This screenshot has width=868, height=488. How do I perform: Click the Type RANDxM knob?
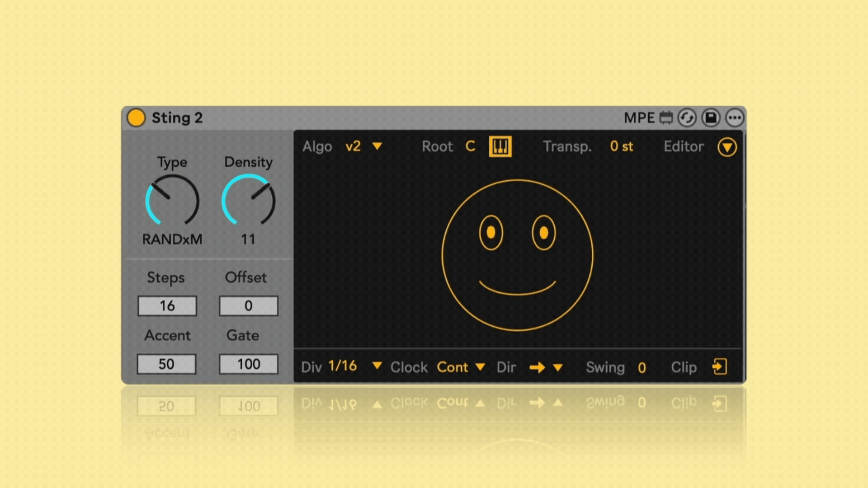172,201
